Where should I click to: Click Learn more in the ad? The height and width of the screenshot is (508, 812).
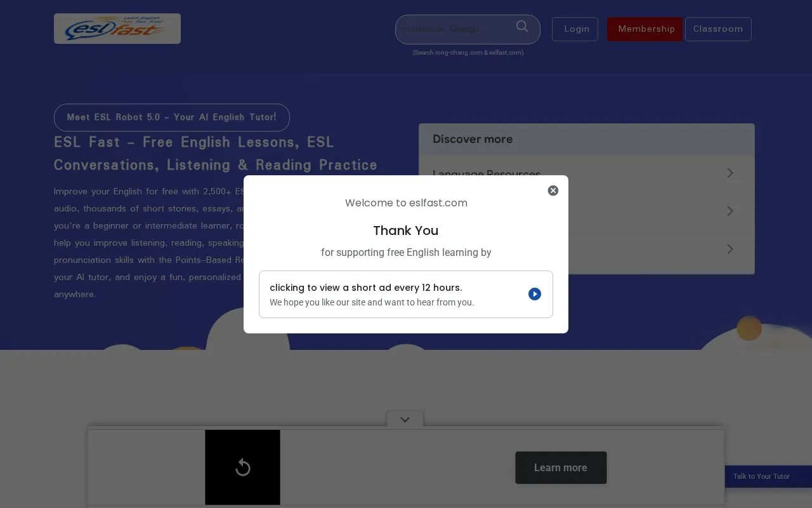click(561, 468)
